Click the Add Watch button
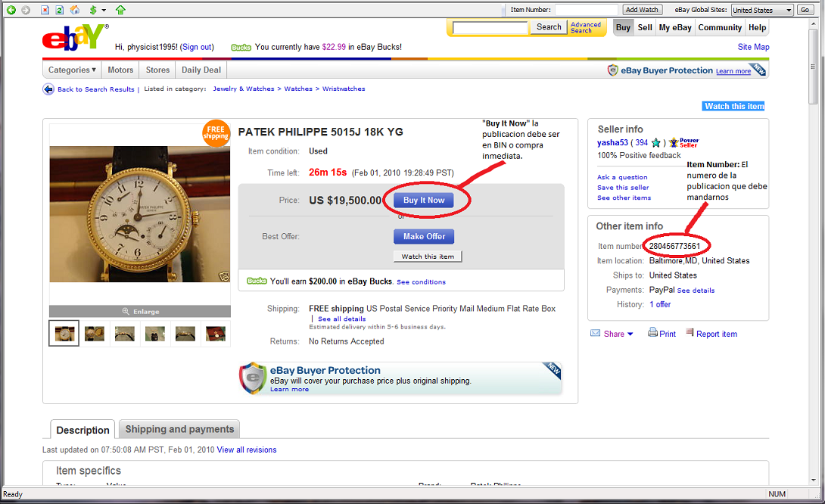 pyautogui.click(x=642, y=10)
